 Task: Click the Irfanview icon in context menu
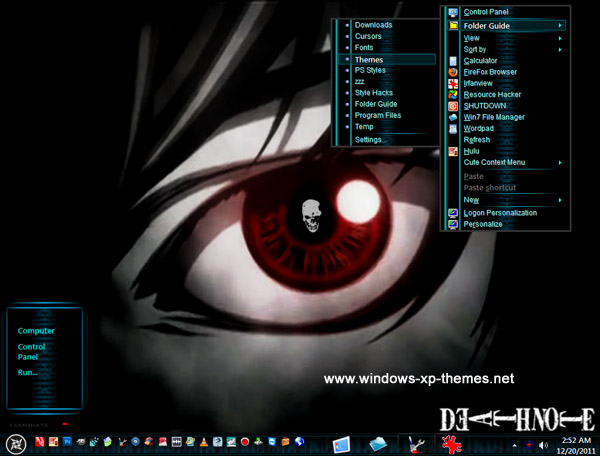pos(453,83)
